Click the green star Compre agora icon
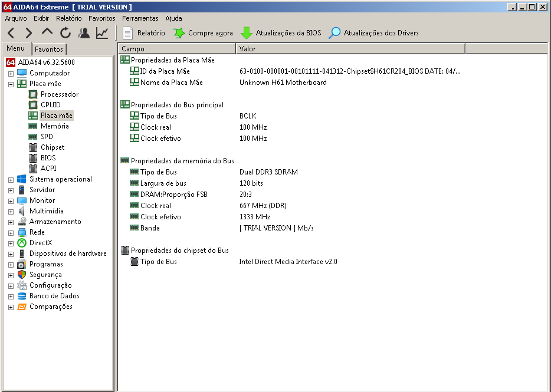 pyautogui.click(x=179, y=33)
